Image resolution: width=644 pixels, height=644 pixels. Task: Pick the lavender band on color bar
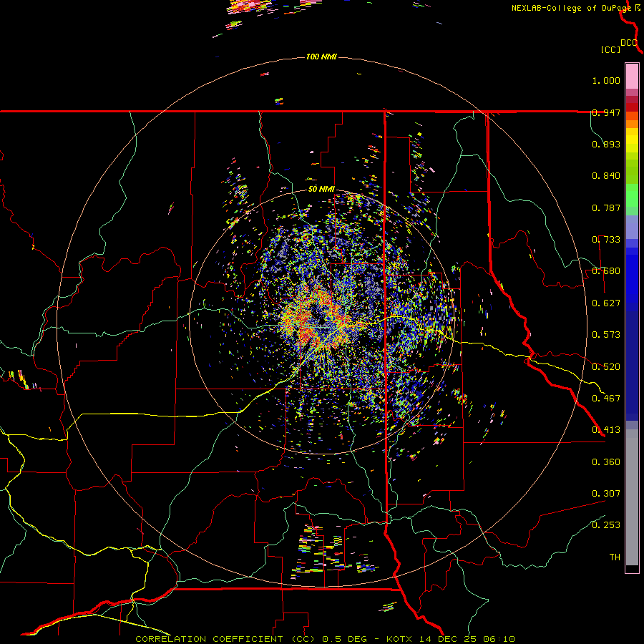coord(632,227)
